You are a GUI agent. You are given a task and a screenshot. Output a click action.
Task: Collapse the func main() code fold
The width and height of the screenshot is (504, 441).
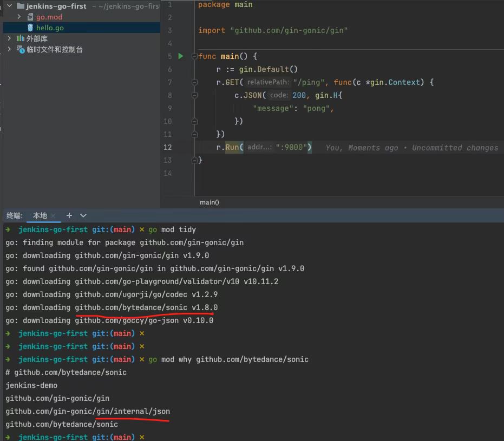pos(194,56)
